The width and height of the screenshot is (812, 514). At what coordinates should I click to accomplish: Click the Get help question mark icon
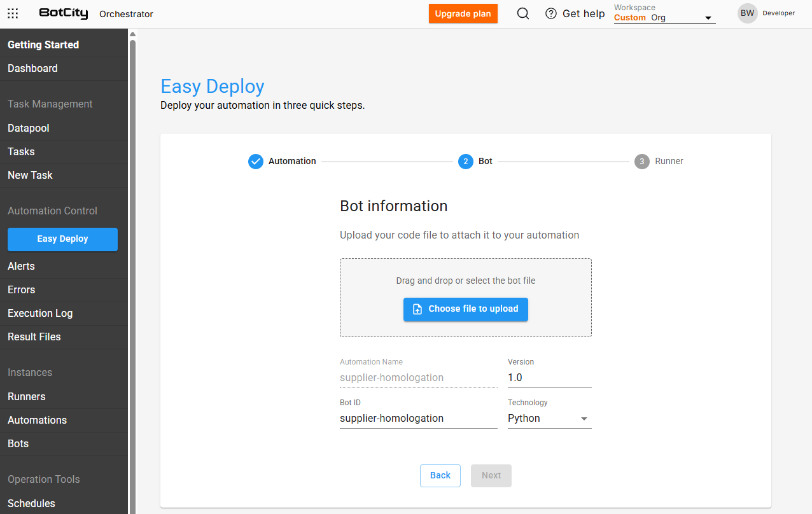551,13
